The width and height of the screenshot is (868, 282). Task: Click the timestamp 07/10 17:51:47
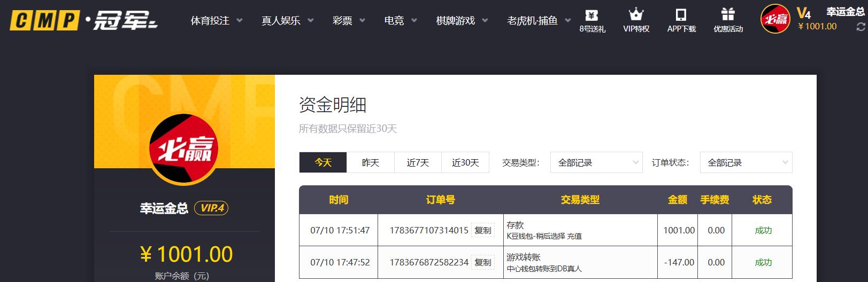pyautogui.click(x=340, y=230)
